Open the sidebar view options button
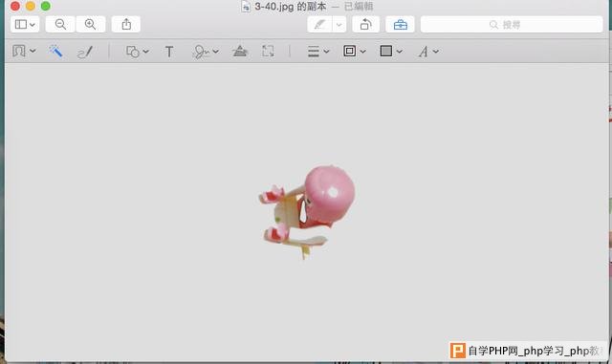Viewport: 612px width, 364px height. (25, 25)
